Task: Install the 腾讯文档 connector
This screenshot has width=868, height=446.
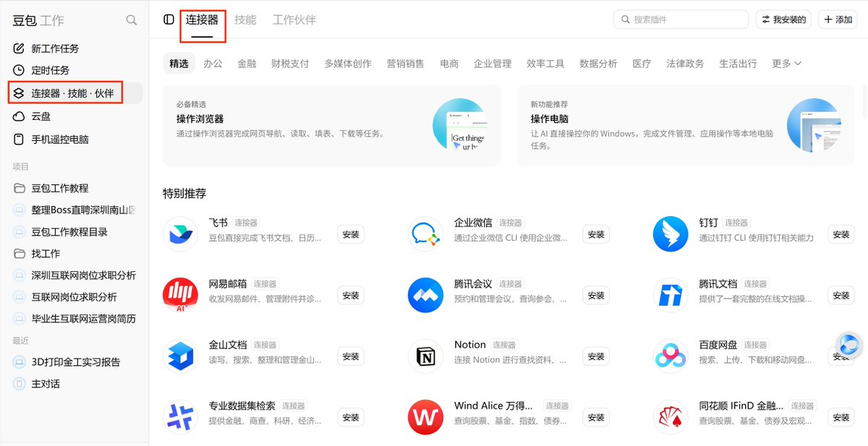Action: point(841,295)
